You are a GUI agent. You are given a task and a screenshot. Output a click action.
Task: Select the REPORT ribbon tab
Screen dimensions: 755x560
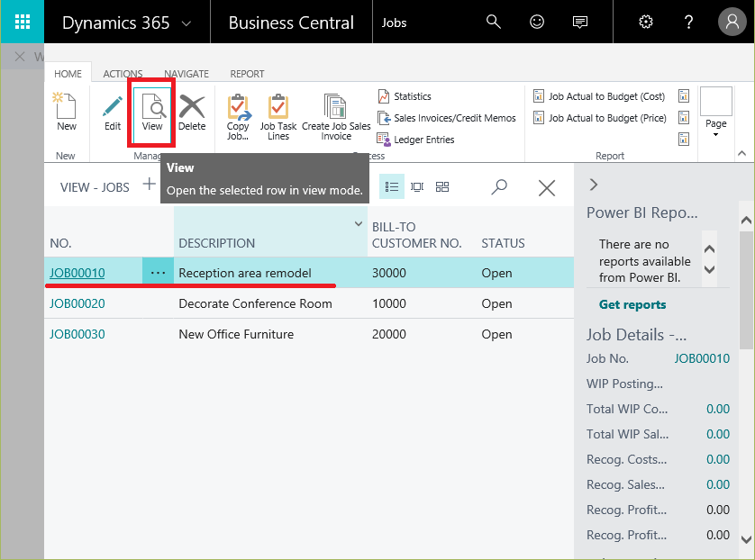click(x=247, y=74)
